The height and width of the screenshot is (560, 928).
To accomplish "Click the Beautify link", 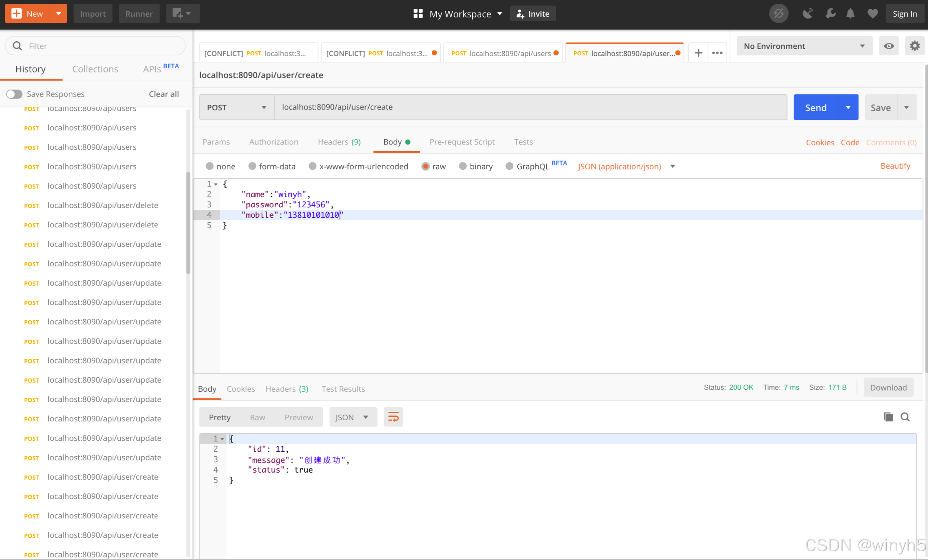I will click(x=895, y=166).
